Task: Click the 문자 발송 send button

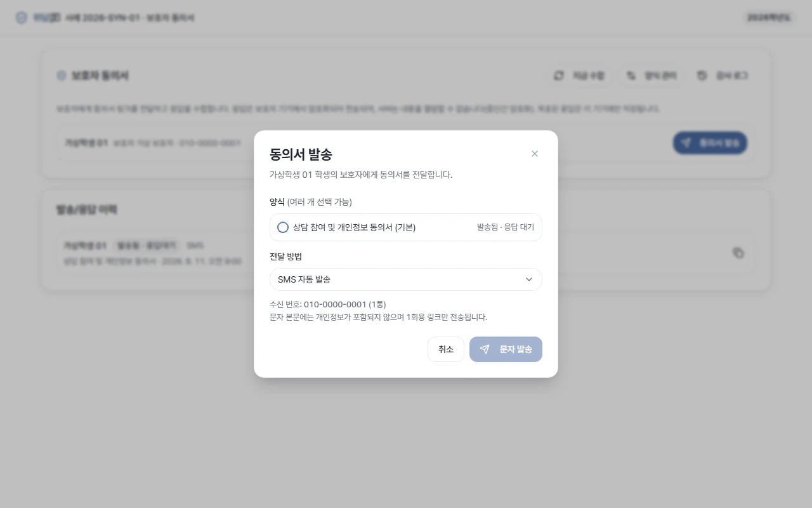Action: (506, 349)
